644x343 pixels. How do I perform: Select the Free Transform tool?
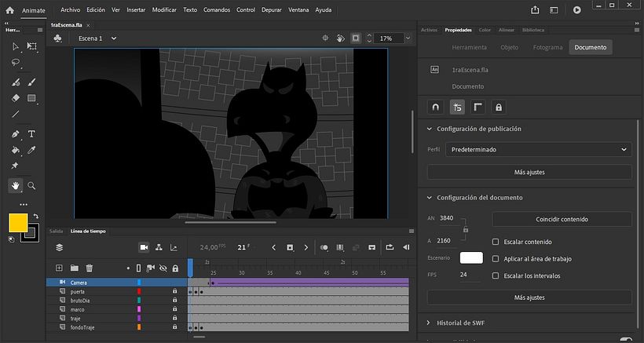click(x=31, y=46)
